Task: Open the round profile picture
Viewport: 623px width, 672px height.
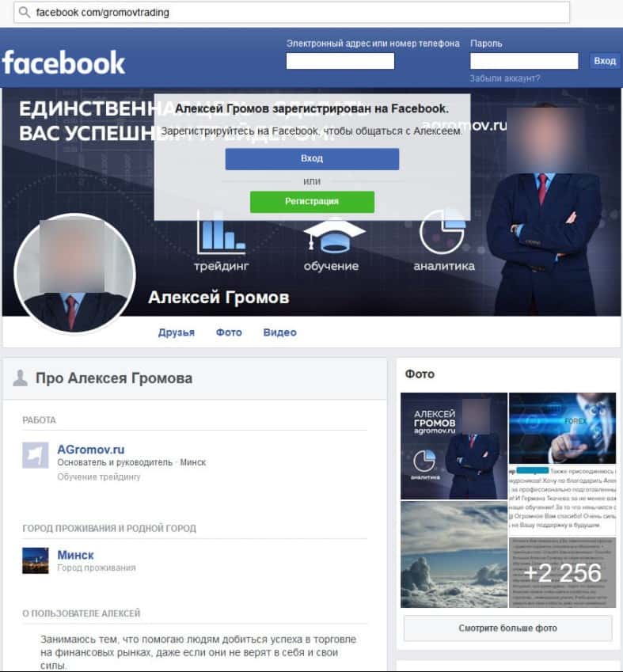Action: (x=74, y=273)
